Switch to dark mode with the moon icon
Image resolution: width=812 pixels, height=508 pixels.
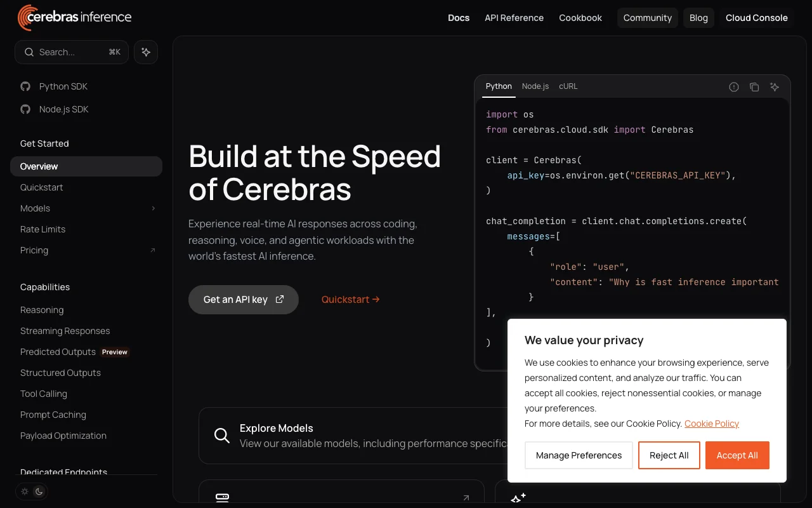tap(39, 491)
